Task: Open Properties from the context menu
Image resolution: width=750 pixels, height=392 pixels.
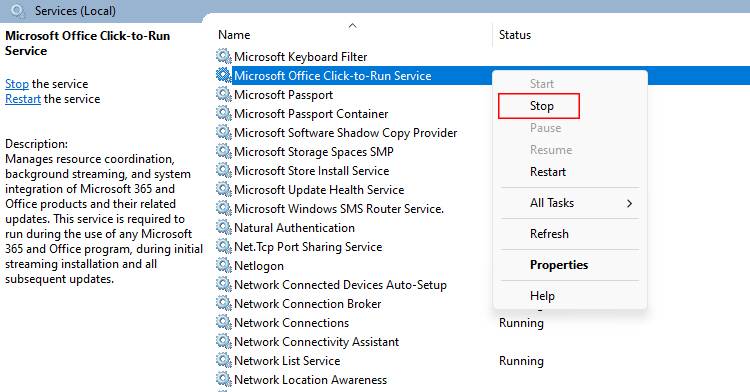Action: tap(559, 265)
